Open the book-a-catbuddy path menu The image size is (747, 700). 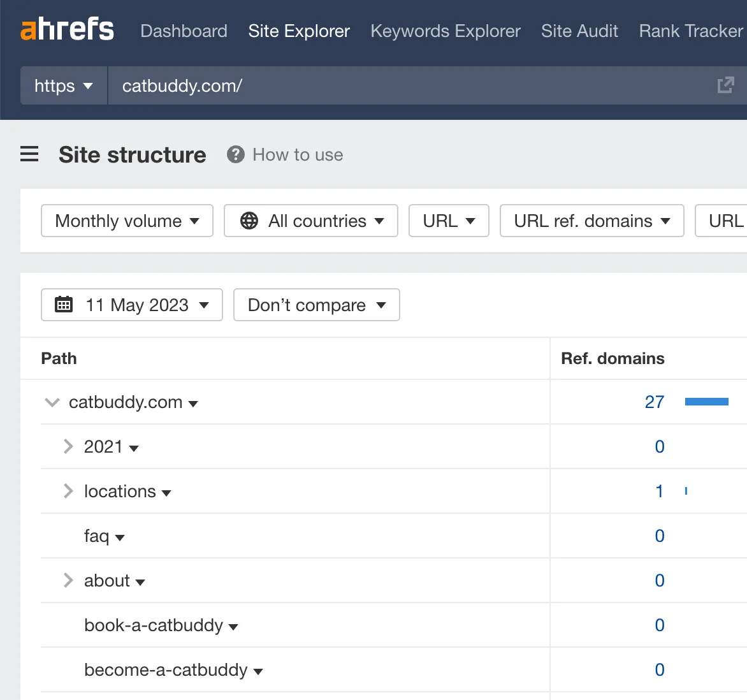coord(233,627)
